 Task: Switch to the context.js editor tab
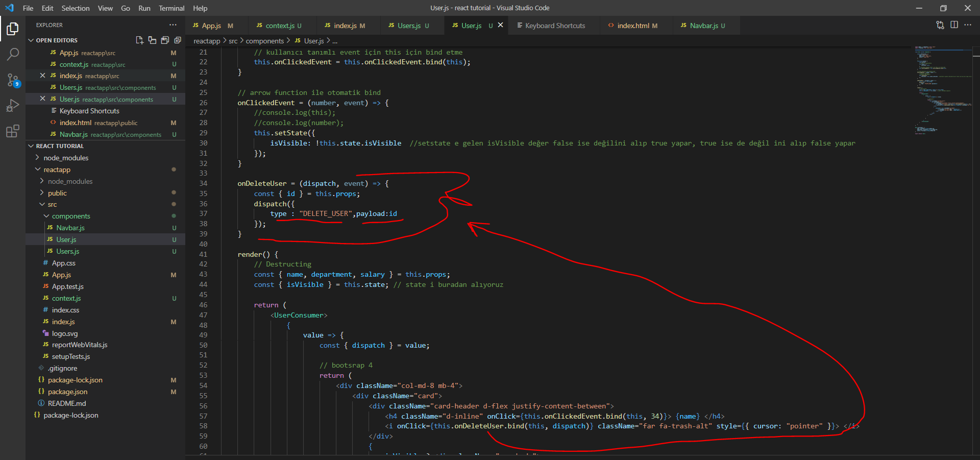pyautogui.click(x=280, y=26)
